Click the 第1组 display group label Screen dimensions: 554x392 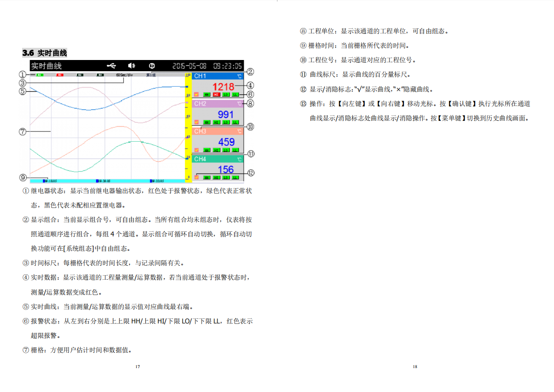(x=151, y=75)
